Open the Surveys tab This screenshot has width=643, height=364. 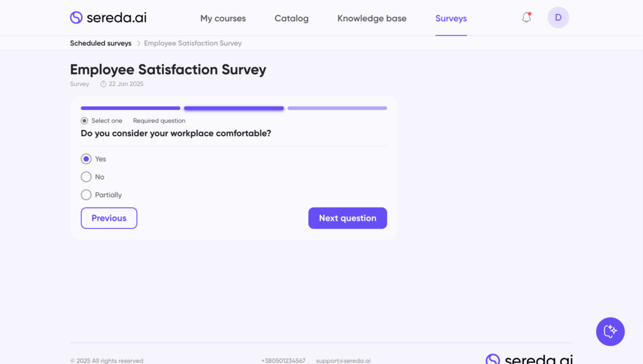pyautogui.click(x=451, y=18)
